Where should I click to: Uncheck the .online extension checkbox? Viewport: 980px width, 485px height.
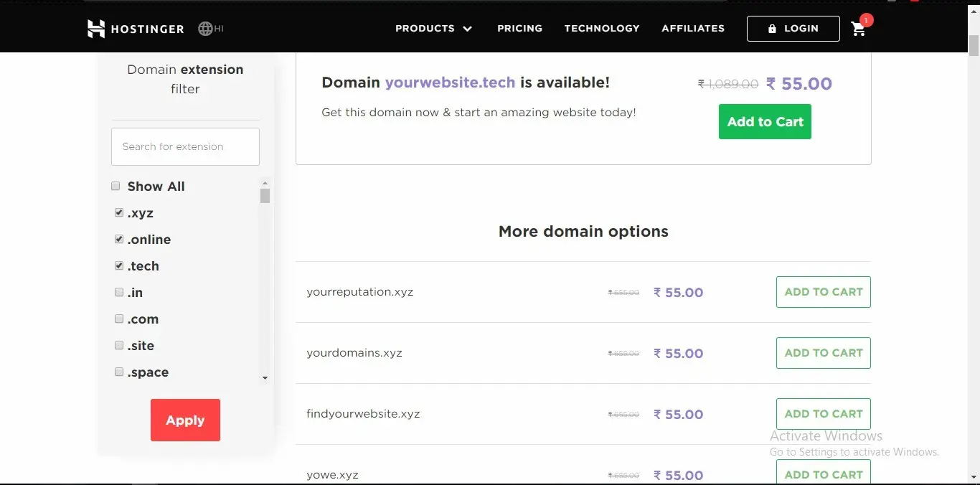click(x=119, y=240)
